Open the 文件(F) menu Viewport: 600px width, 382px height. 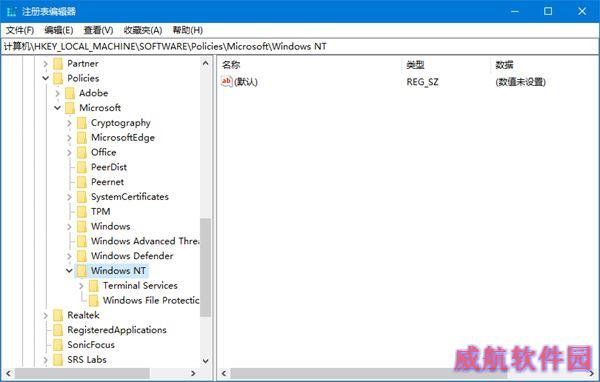coord(20,30)
